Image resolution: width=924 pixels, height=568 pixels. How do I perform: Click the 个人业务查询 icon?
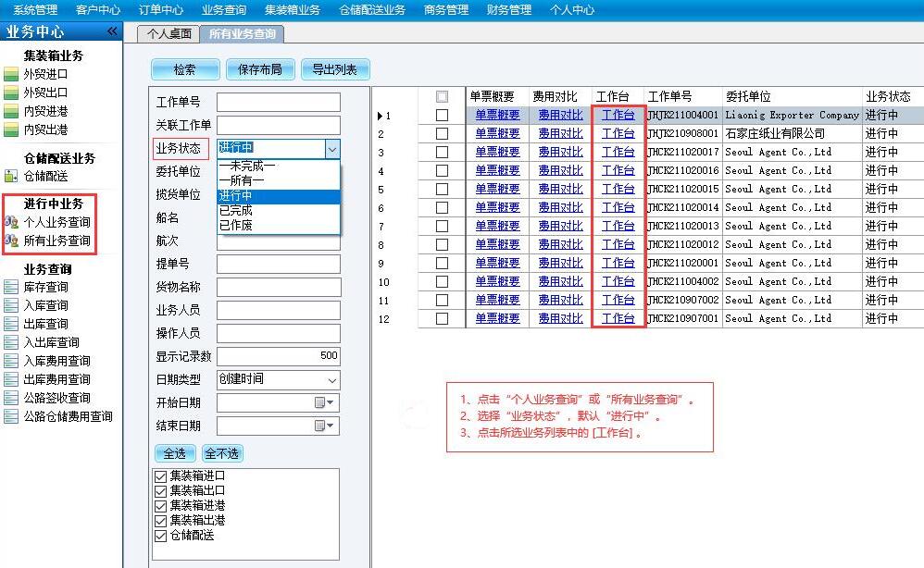pos(11,222)
